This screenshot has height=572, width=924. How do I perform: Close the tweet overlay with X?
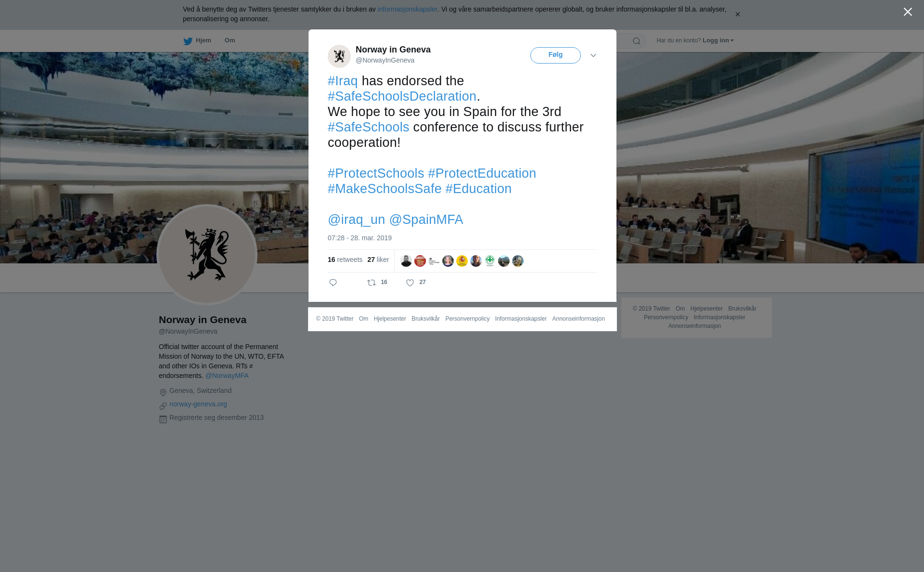point(908,12)
